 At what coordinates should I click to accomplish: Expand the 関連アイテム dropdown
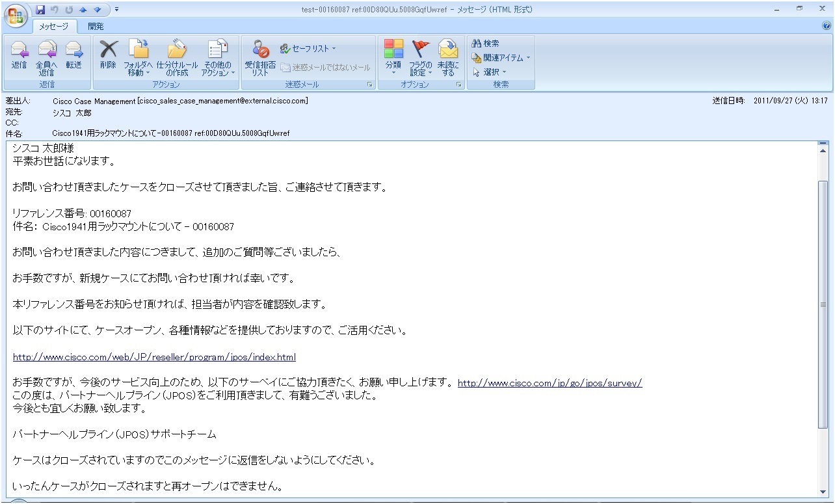point(501,58)
